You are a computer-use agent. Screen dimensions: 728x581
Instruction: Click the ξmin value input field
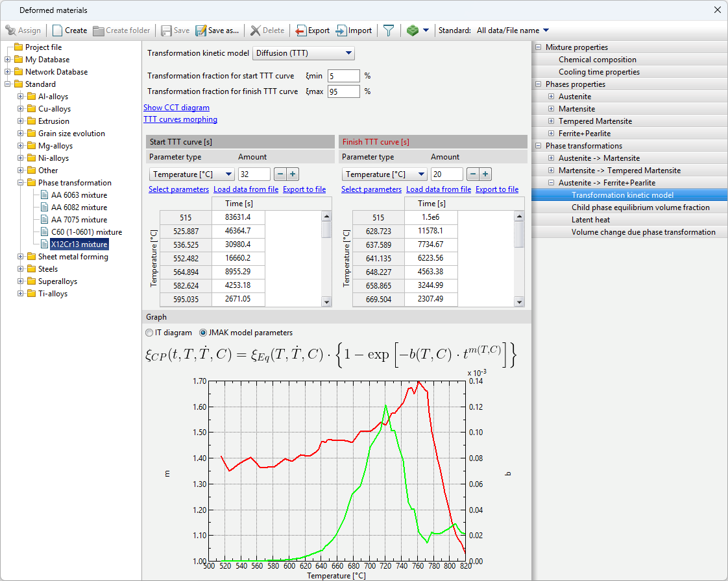pyautogui.click(x=343, y=75)
